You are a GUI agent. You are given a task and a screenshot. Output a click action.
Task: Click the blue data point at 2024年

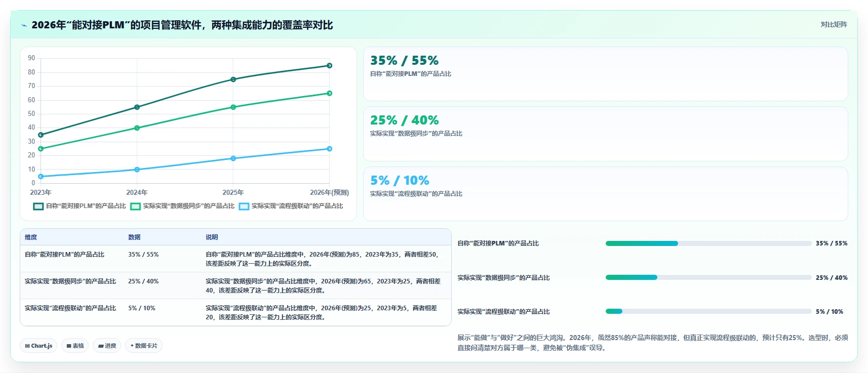point(137,170)
